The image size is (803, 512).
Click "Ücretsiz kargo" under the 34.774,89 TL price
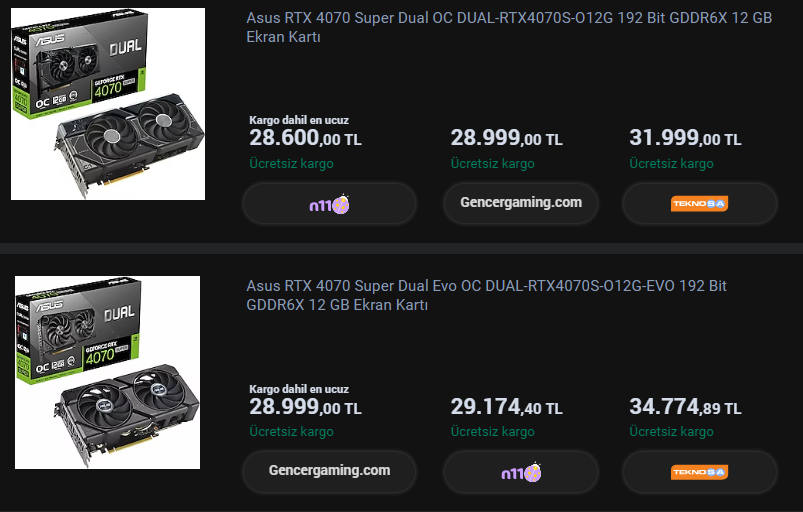point(671,432)
